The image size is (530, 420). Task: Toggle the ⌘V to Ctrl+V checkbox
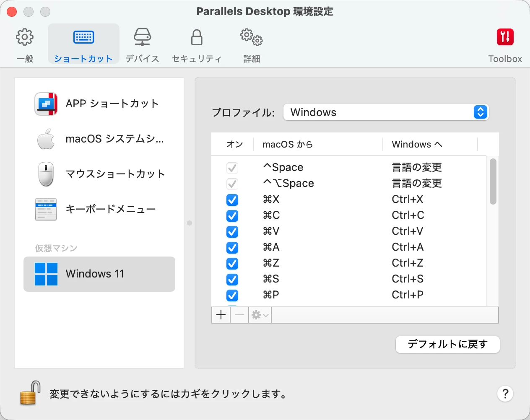(232, 232)
